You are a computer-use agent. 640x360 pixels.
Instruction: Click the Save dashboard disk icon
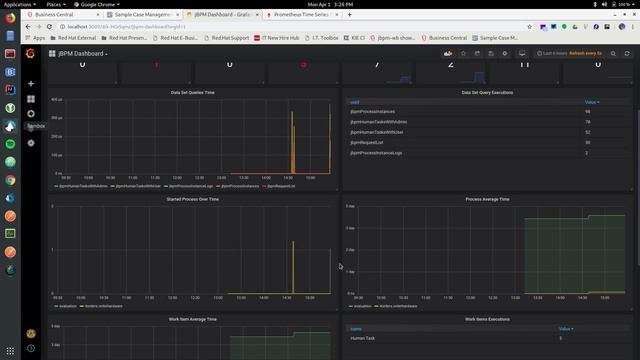[491, 53]
